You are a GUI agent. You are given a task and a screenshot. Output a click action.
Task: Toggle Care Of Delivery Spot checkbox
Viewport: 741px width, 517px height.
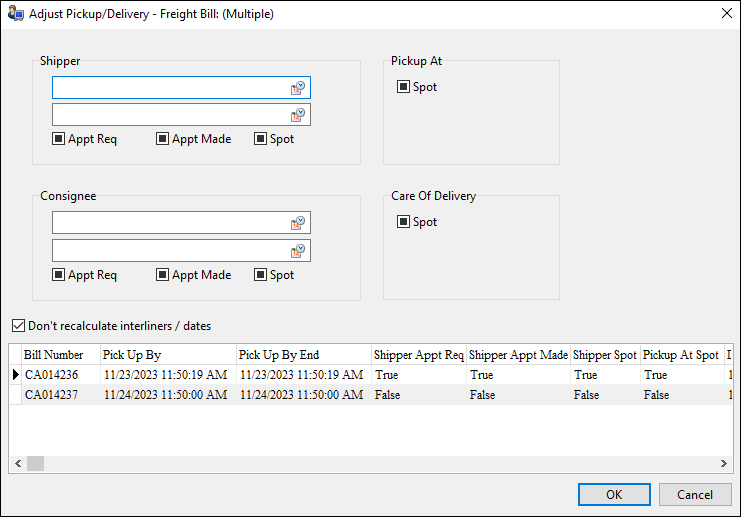tap(403, 222)
